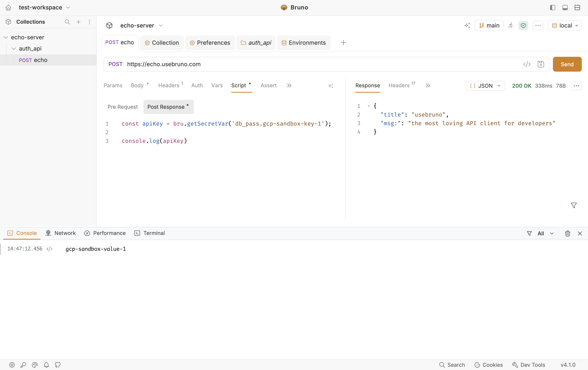The height and width of the screenshot is (370, 588).
Task: Open Dev Tools from the status bar
Action: 529,365
